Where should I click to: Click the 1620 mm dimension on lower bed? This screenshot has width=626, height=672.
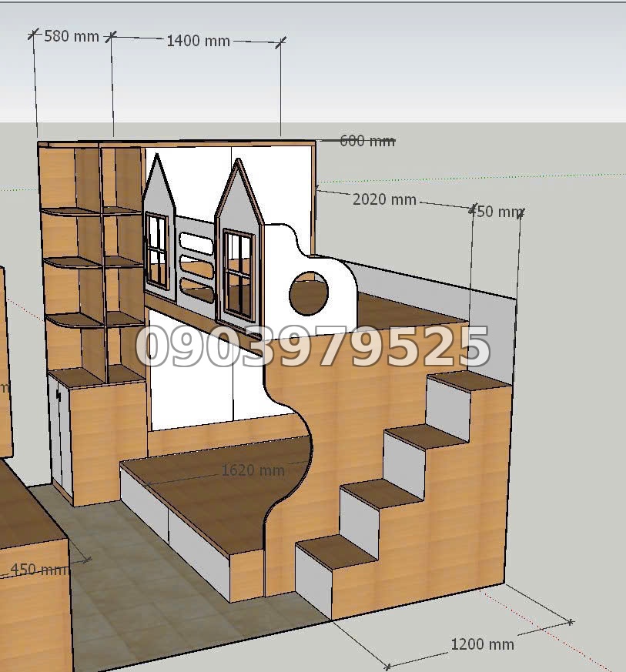(x=253, y=470)
